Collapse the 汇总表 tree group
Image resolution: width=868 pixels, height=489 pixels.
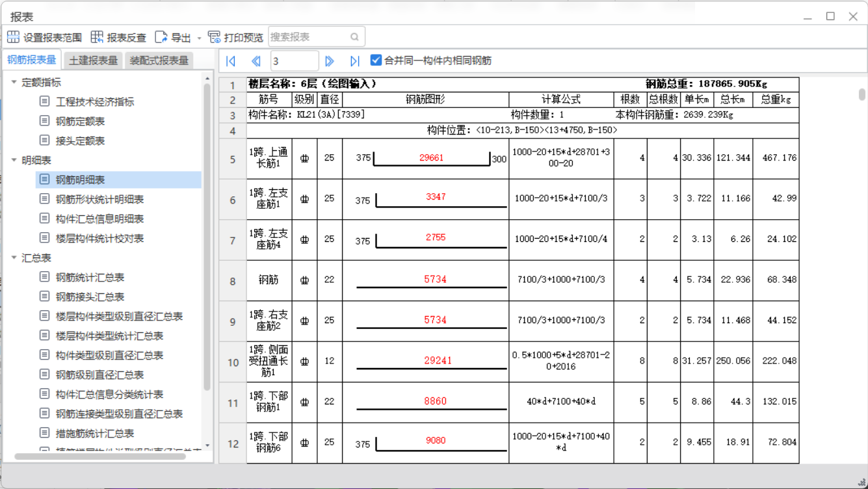14,258
